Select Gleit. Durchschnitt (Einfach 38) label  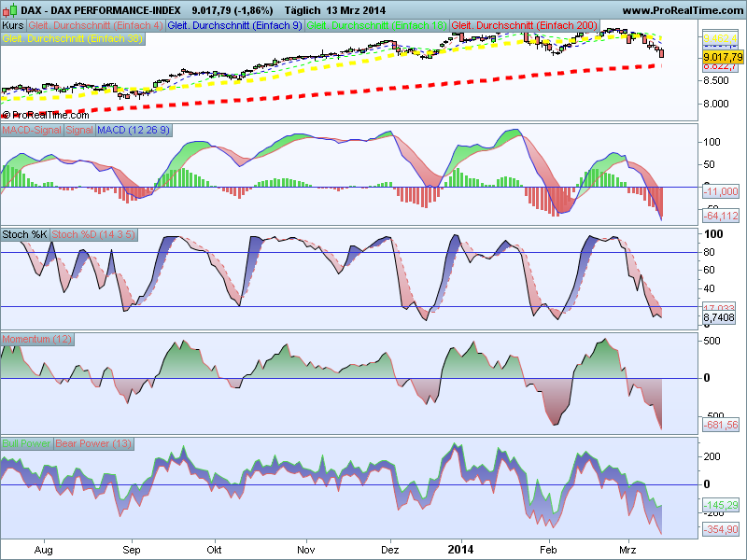[73, 38]
